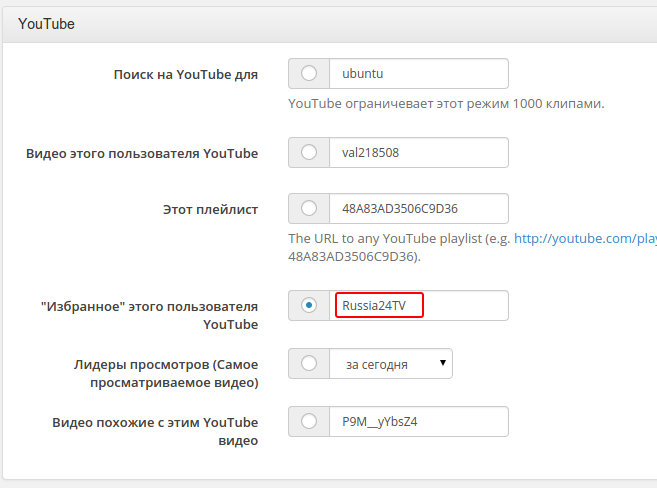Click the 'Видео похожие с этим YouTube видео' label
Screen dimensions: 657x488
[155, 431]
